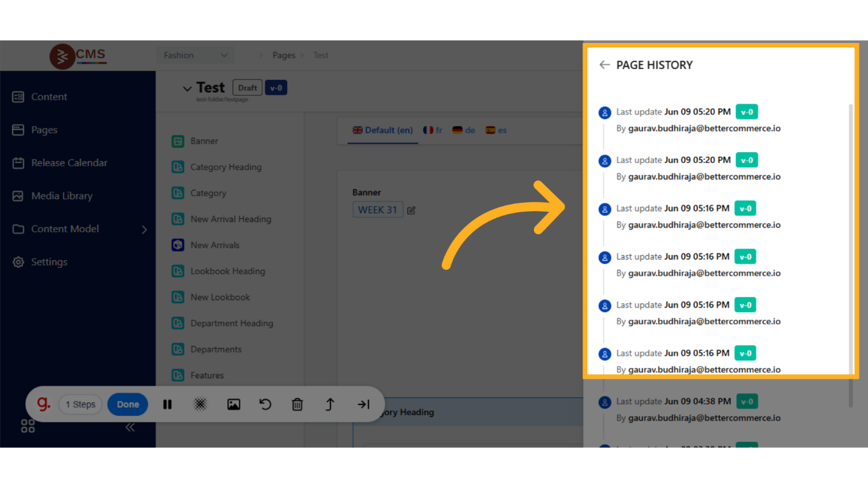Open the Fashion dropdown selector
The height and width of the screenshot is (488, 868).
click(x=195, y=55)
